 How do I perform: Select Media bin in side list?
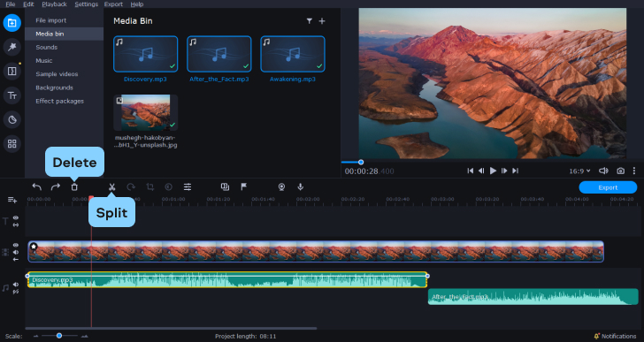pos(64,34)
